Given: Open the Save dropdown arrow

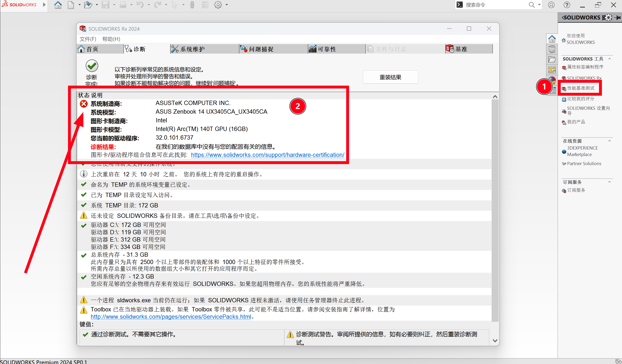Looking at the screenshot, I should (114, 5).
